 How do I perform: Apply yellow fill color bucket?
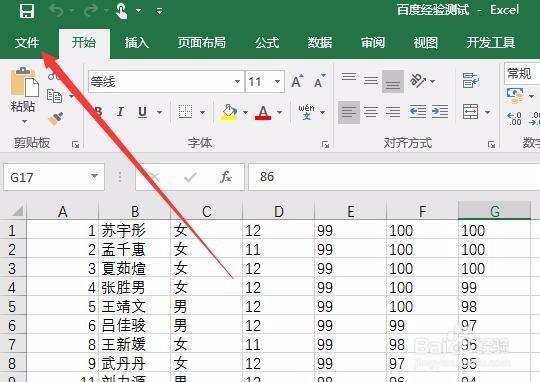(229, 112)
